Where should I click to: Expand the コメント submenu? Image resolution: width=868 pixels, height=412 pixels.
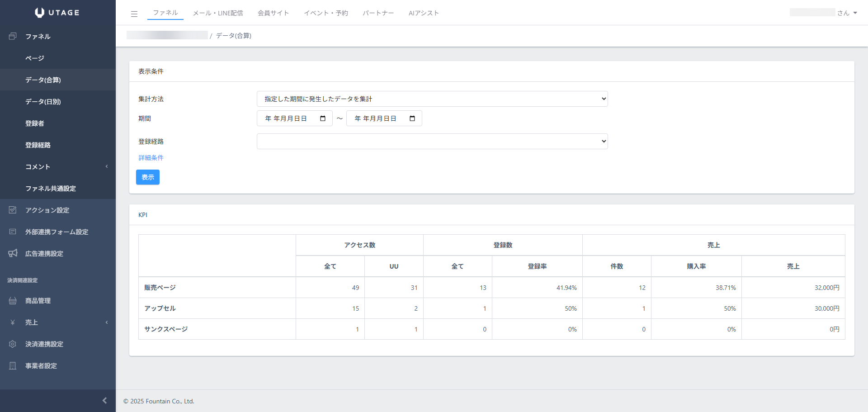coord(107,166)
